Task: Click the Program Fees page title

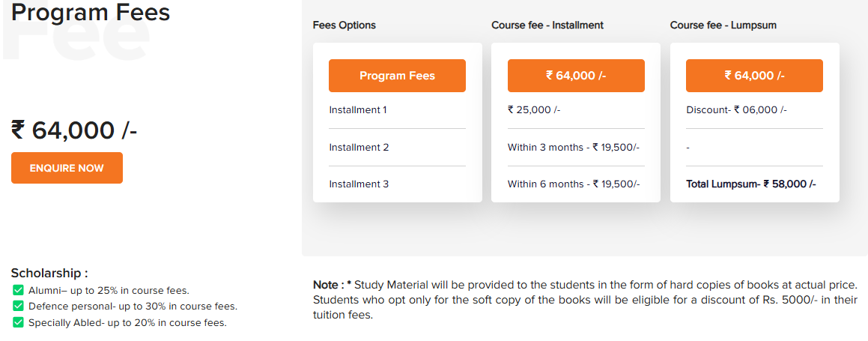Action: coord(91,13)
